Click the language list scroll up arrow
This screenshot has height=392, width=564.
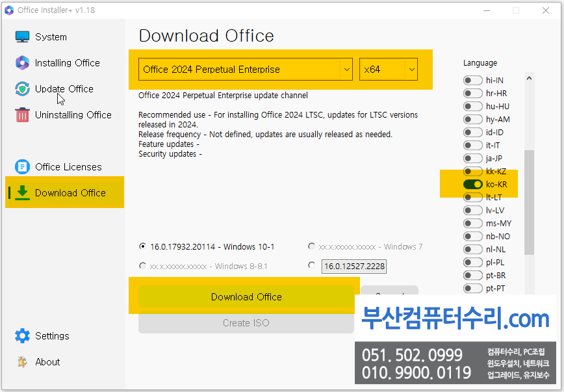(529, 78)
